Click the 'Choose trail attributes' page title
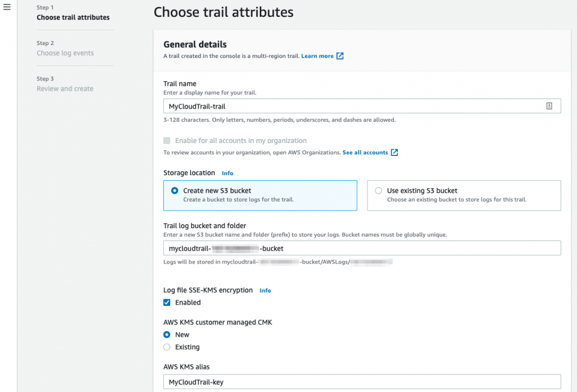This screenshot has height=392, width=577. coord(223,12)
